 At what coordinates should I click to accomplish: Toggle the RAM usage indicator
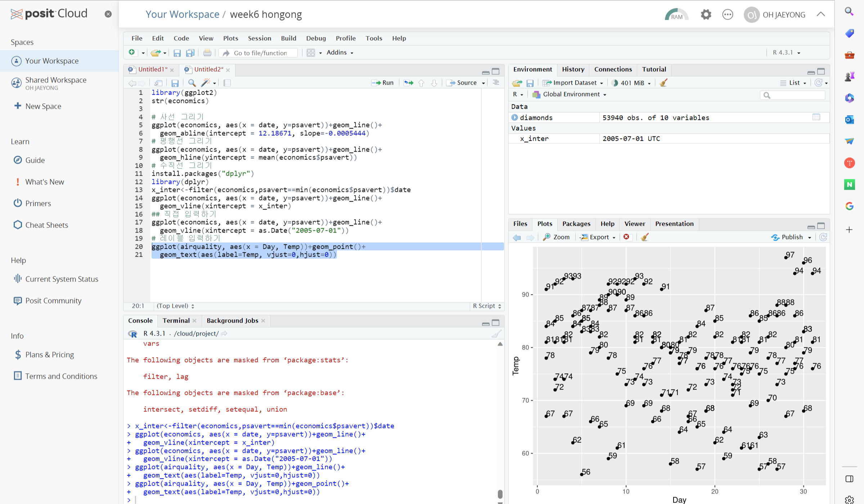pos(676,15)
